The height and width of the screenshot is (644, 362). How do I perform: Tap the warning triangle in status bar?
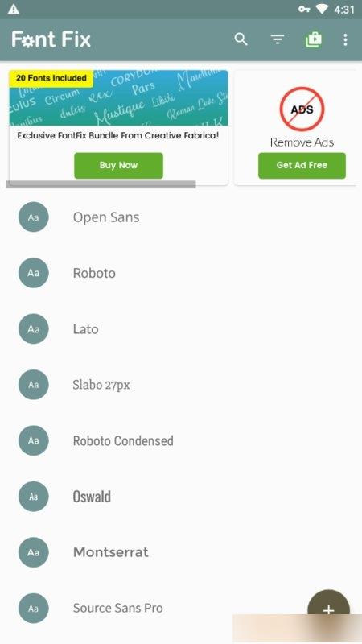(x=13, y=9)
